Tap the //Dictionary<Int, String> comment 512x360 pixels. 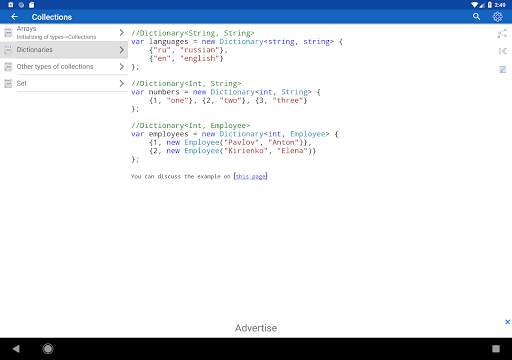[x=186, y=83]
